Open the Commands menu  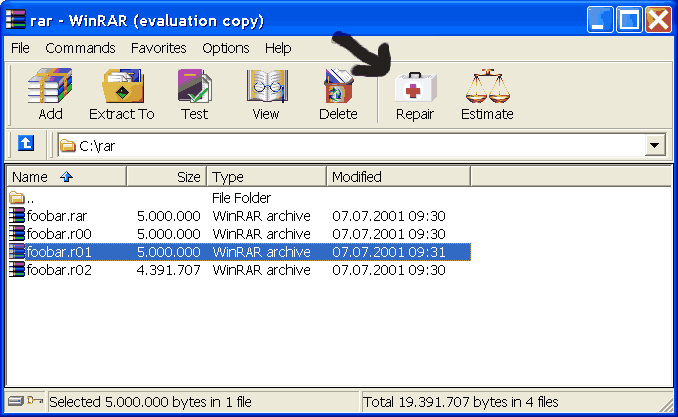(80, 48)
